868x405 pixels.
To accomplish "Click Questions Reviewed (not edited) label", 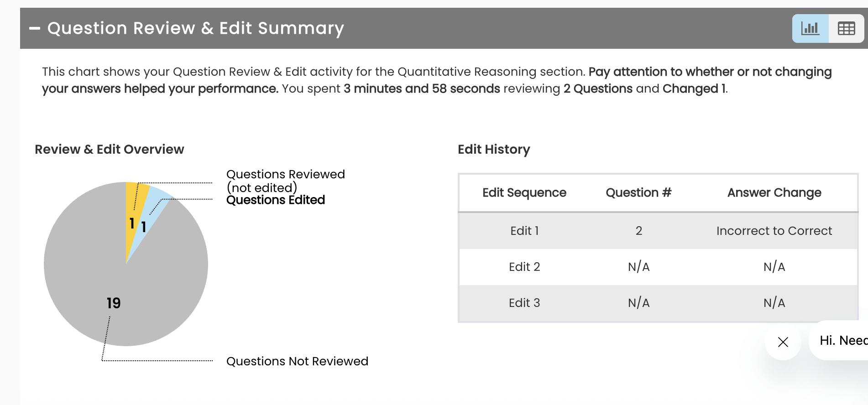I will (285, 181).
